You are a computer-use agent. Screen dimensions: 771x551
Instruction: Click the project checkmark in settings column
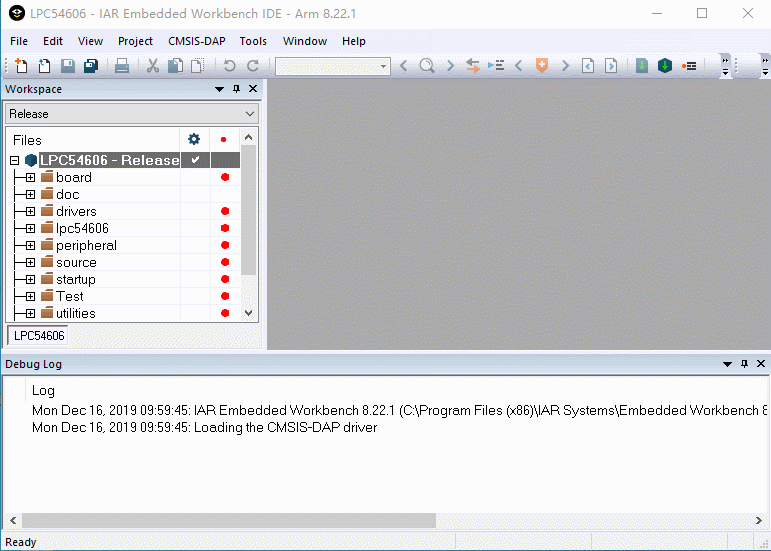(x=195, y=160)
